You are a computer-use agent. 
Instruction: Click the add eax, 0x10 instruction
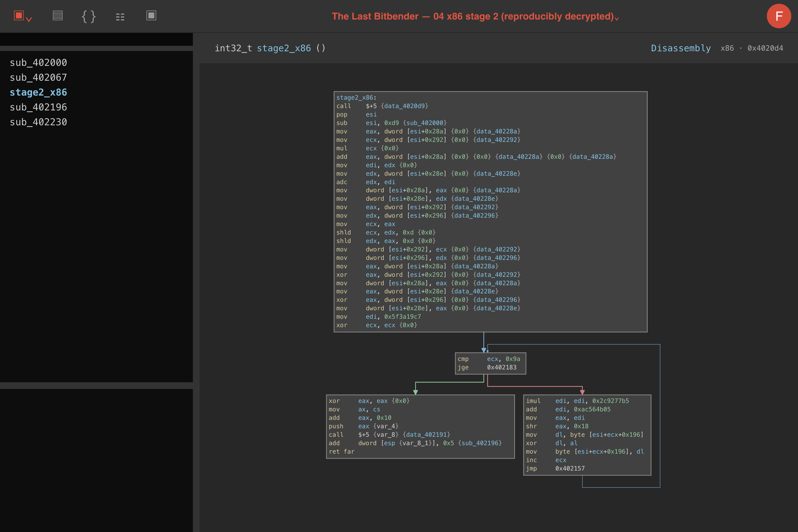point(360,418)
